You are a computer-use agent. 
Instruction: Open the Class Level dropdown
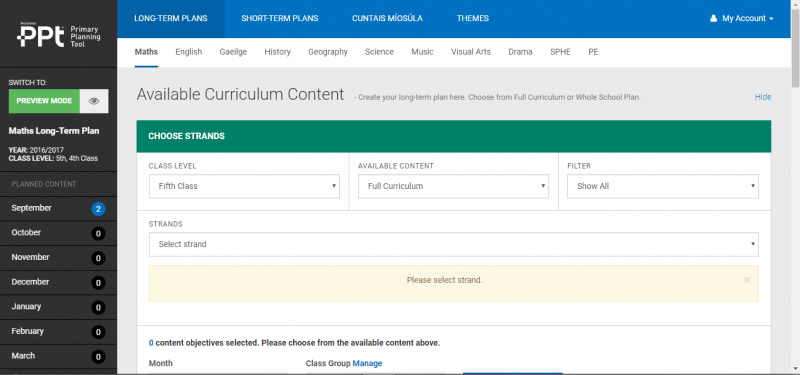[x=244, y=186]
